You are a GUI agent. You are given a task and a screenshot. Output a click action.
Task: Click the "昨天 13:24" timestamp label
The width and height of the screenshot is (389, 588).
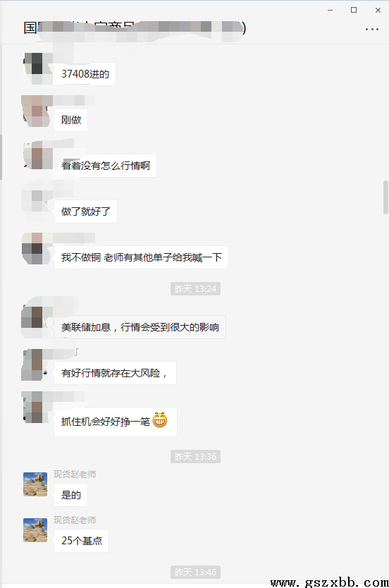tap(195, 289)
